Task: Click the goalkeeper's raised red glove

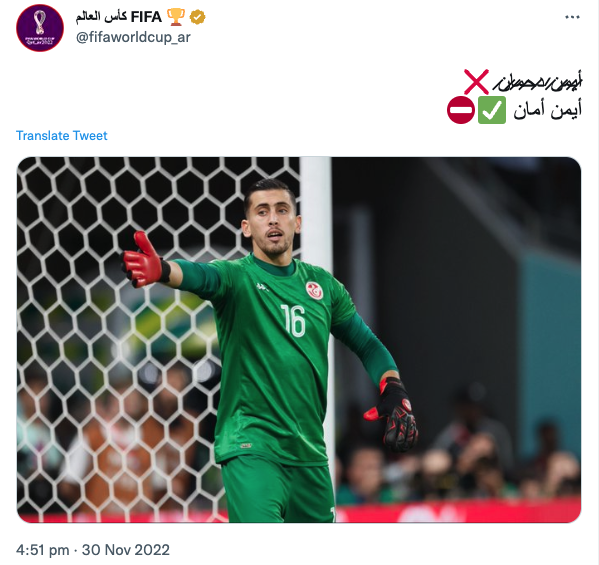Action: pos(145,261)
